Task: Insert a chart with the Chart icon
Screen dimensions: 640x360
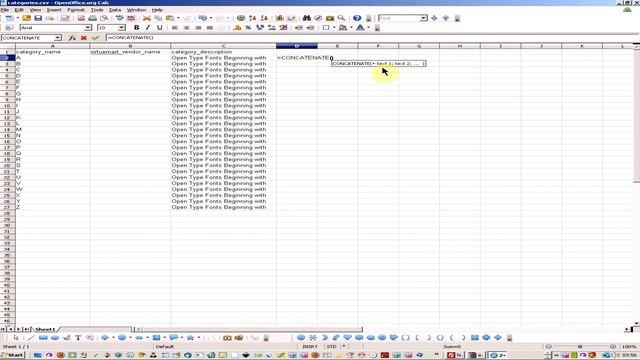Action: click(280, 18)
